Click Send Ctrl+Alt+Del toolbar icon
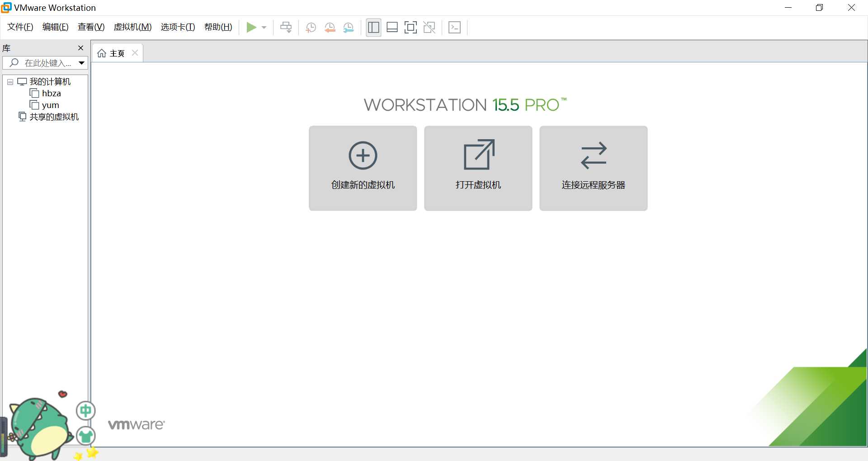868x461 pixels. [286, 28]
